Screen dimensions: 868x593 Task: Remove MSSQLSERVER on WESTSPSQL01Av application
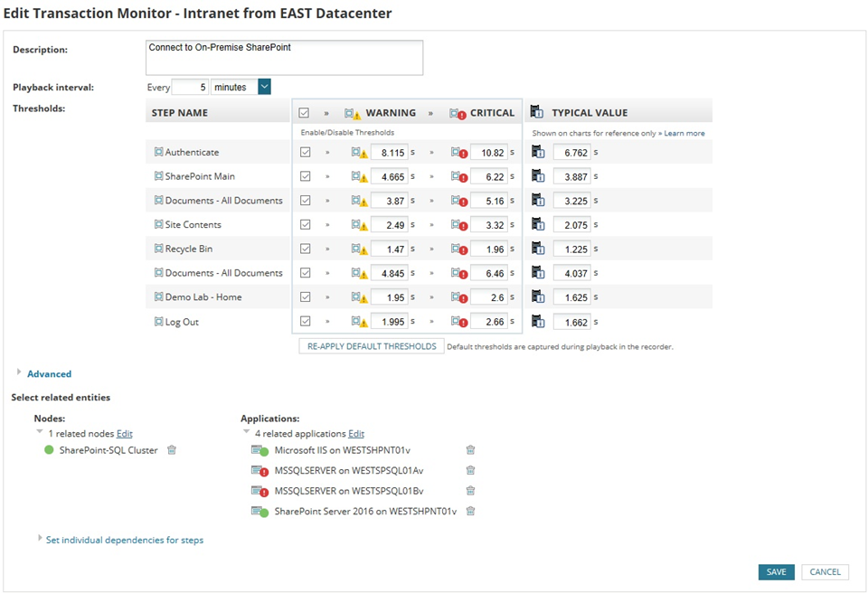click(x=470, y=471)
